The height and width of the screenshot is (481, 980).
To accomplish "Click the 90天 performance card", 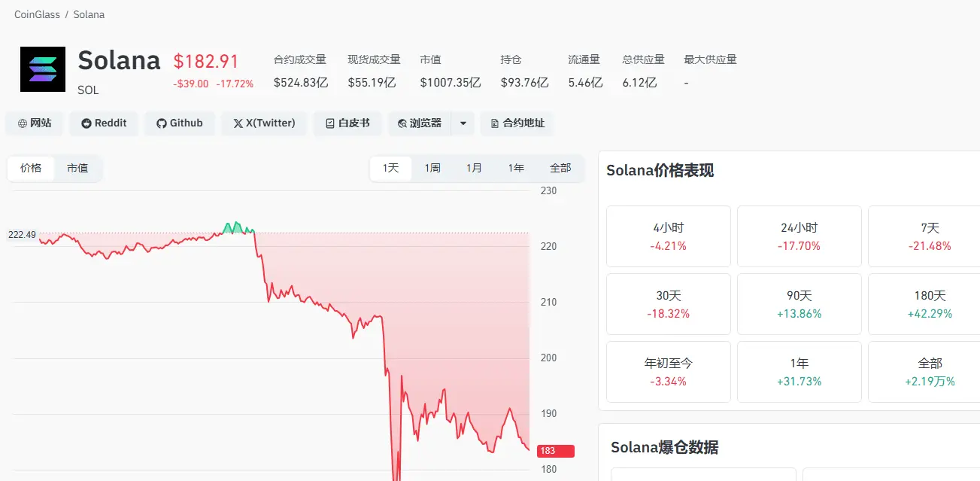I will click(x=799, y=304).
